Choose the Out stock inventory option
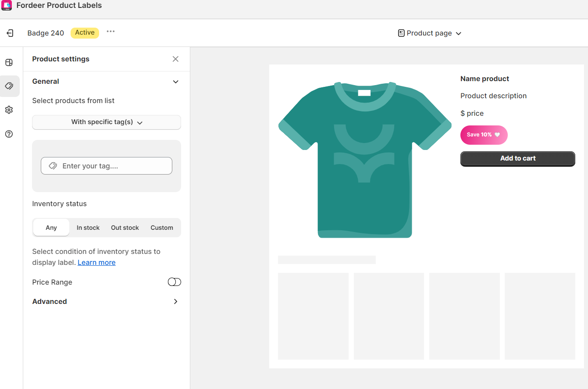Viewport: 588px width, 389px height. pyautogui.click(x=125, y=228)
